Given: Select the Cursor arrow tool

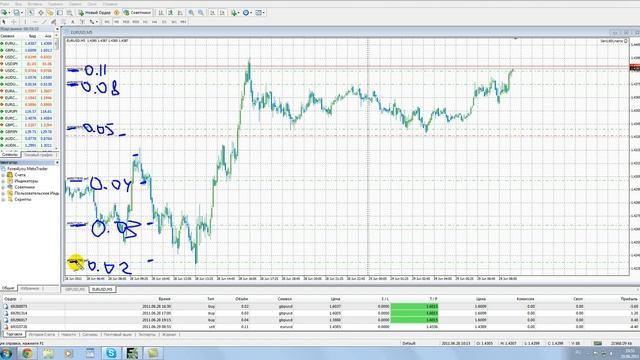Looking at the screenshot, I should (x=4, y=22).
